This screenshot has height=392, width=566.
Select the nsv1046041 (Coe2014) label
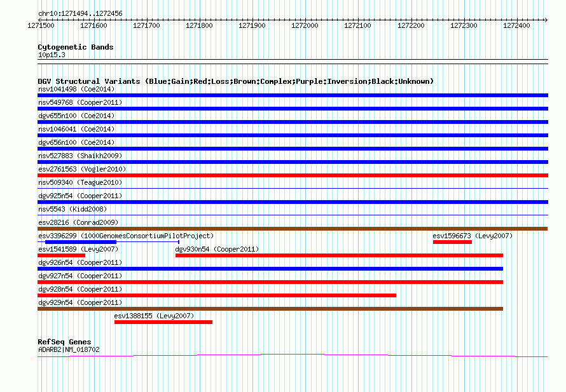(76, 129)
